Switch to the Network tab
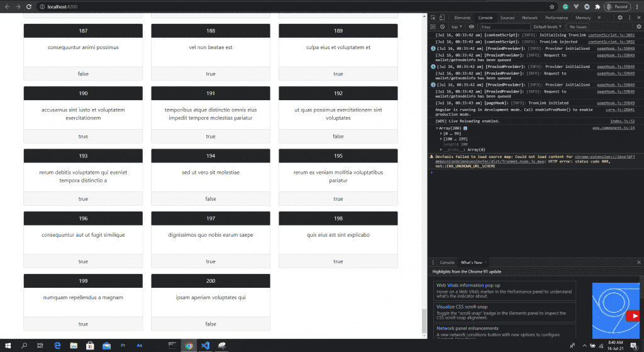The height and width of the screenshot is (352, 644). [x=530, y=18]
